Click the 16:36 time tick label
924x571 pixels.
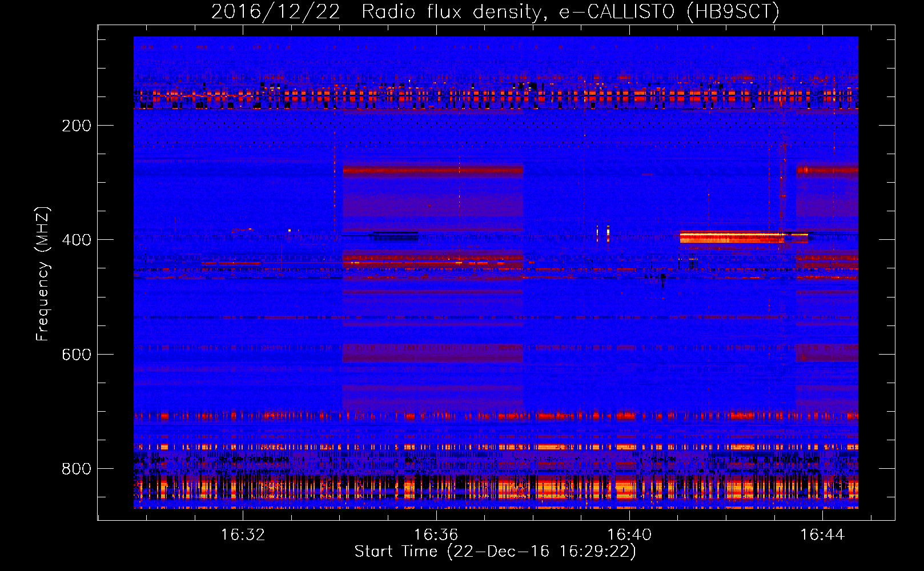coord(436,535)
